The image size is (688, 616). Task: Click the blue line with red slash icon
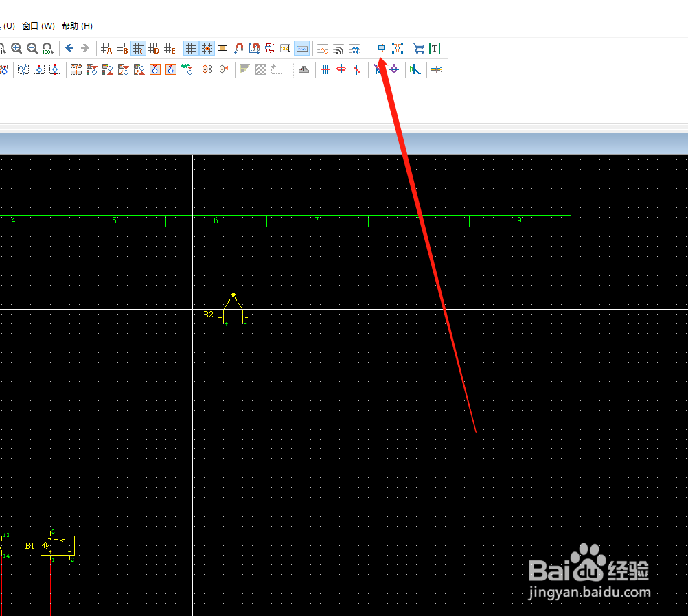coord(357,69)
